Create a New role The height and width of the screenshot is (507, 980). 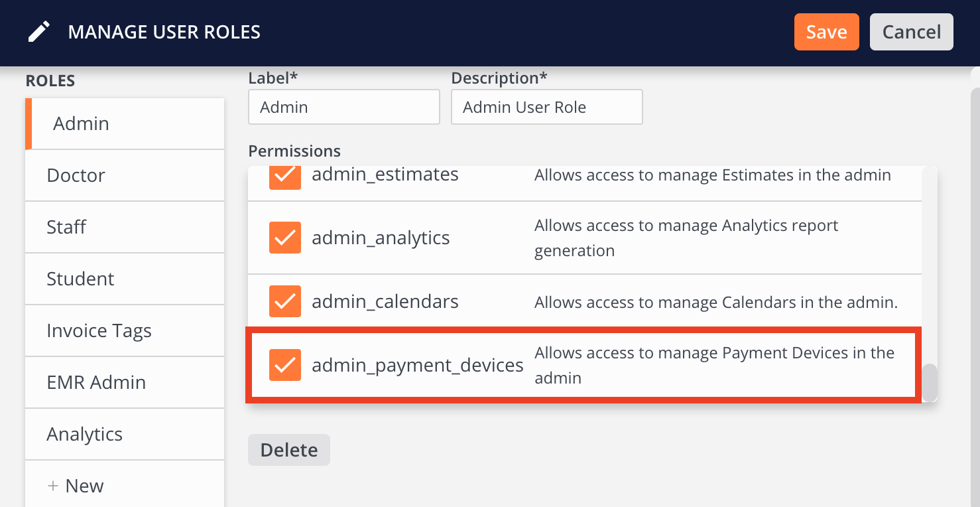point(125,484)
